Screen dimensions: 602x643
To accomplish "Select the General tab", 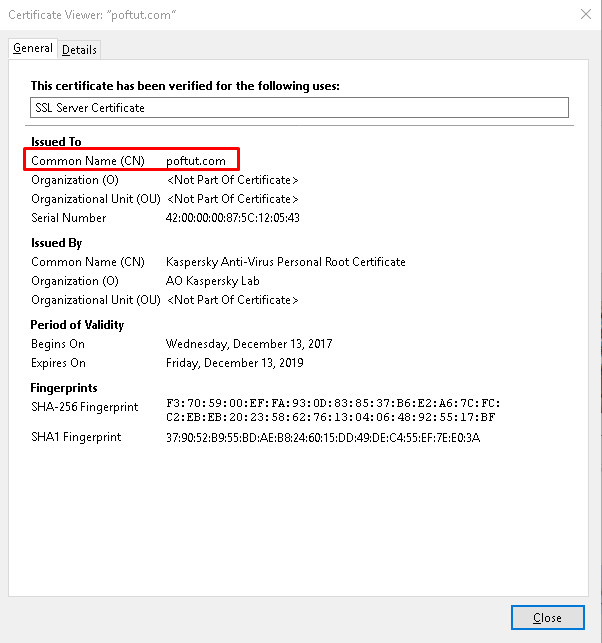I will coord(33,48).
